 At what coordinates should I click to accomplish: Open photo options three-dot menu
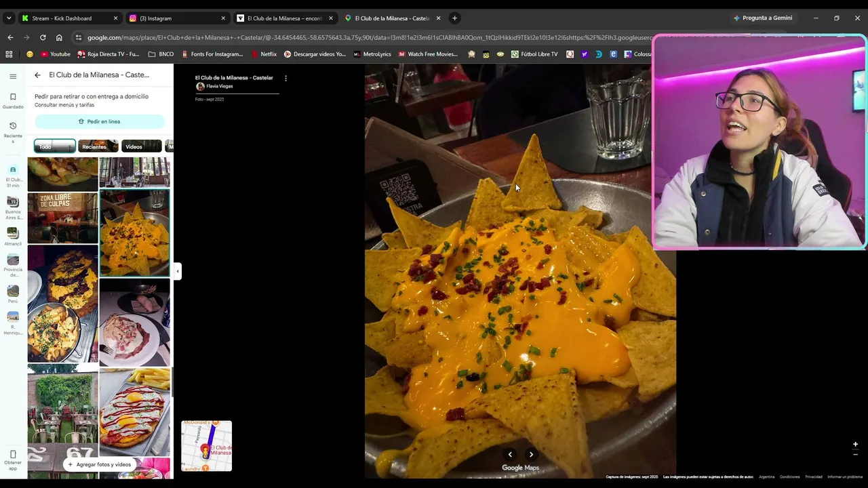pyautogui.click(x=285, y=78)
